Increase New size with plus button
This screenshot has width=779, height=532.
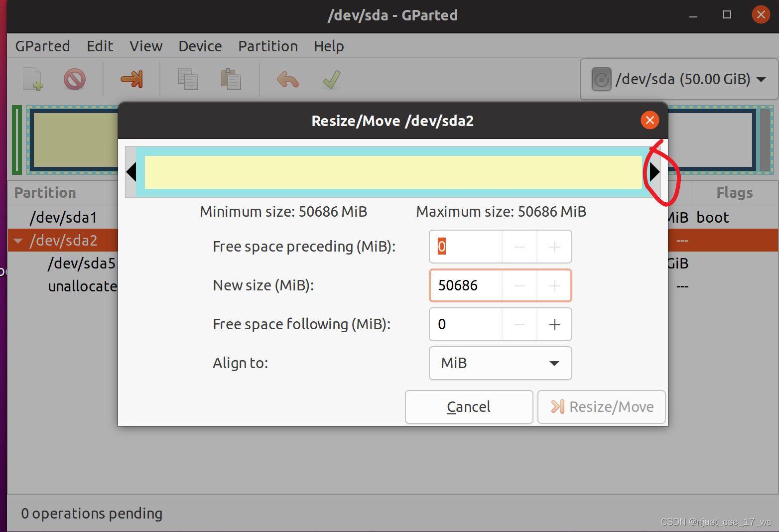[554, 285]
